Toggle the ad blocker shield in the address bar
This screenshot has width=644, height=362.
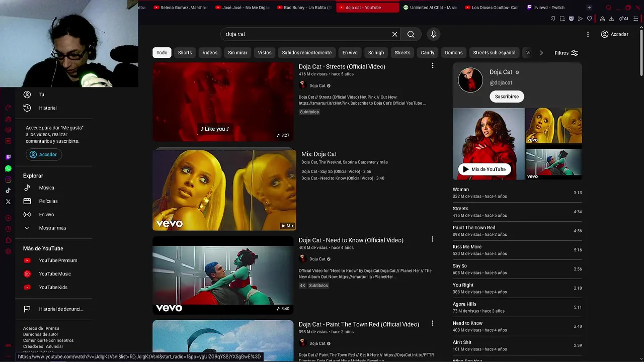571,19
